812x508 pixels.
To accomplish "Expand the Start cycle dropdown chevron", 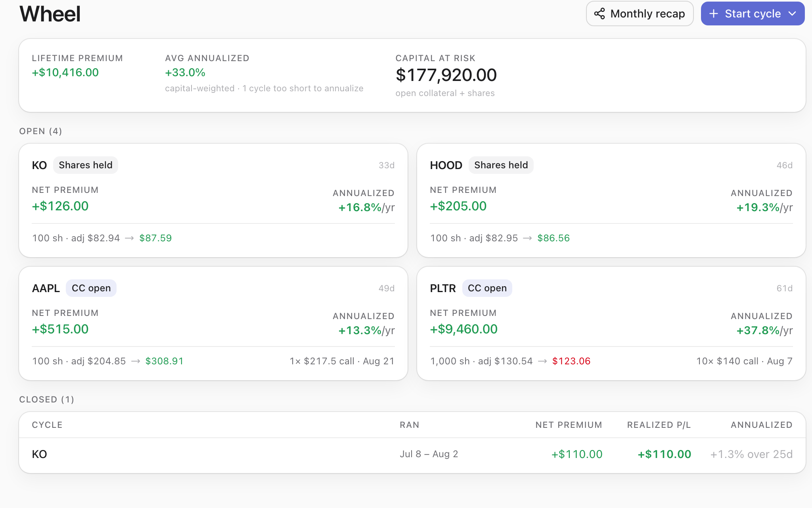I will click(x=792, y=14).
